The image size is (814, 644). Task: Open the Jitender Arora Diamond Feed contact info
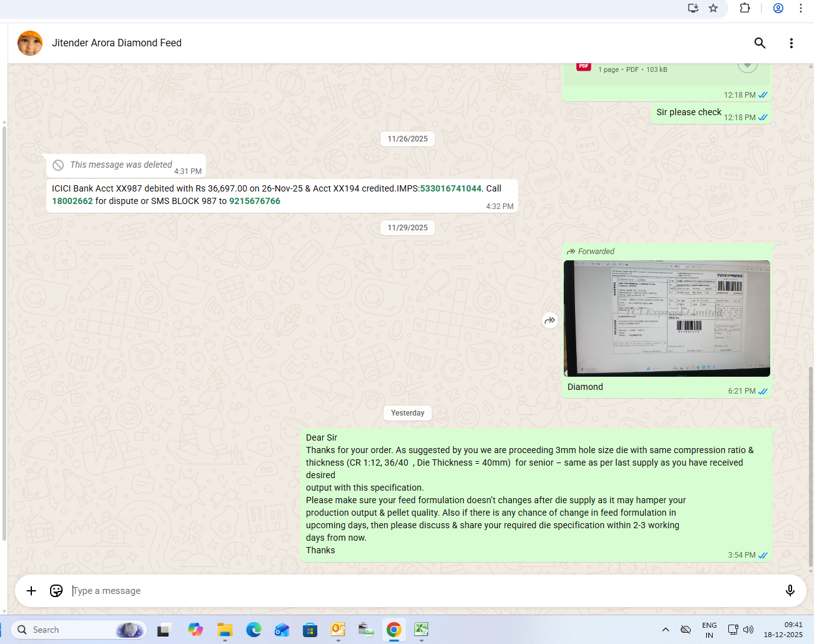[116, 43]
